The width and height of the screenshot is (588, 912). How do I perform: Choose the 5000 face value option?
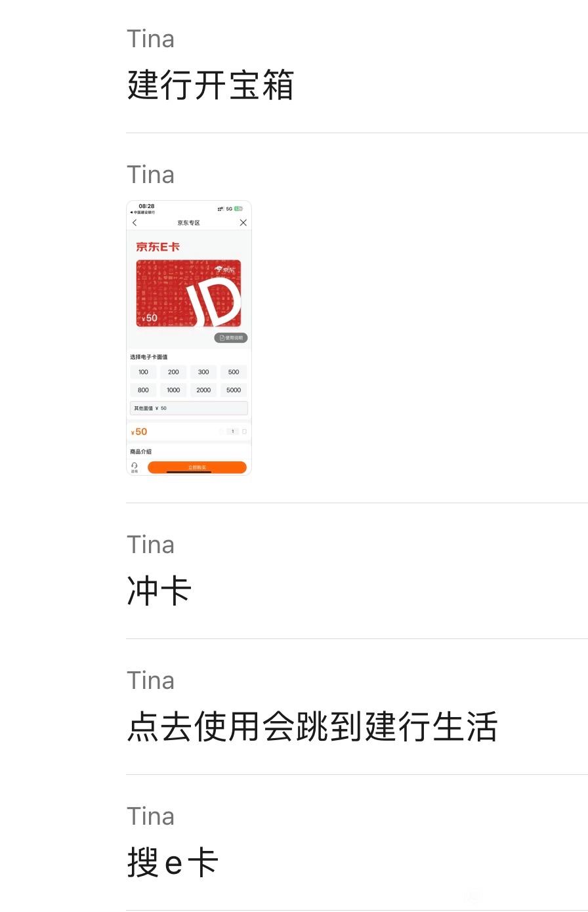(x=234, y=390)
